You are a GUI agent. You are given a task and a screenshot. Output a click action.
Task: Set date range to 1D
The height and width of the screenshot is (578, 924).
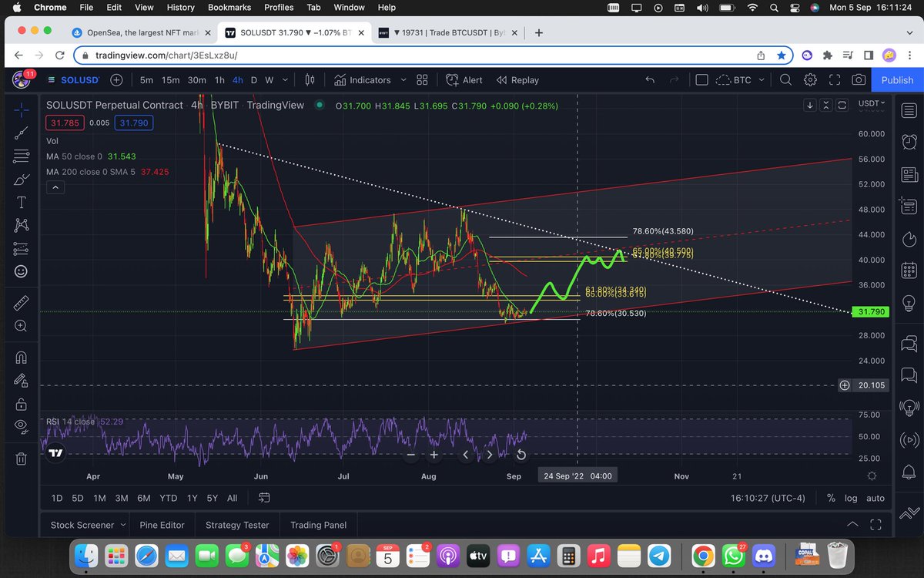point(56,498)
